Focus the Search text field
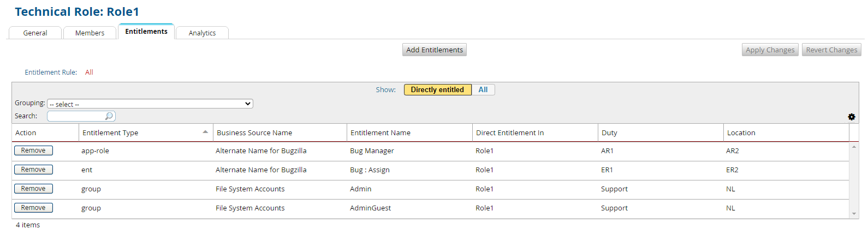 pyautogui.click(x=76, y=116)
